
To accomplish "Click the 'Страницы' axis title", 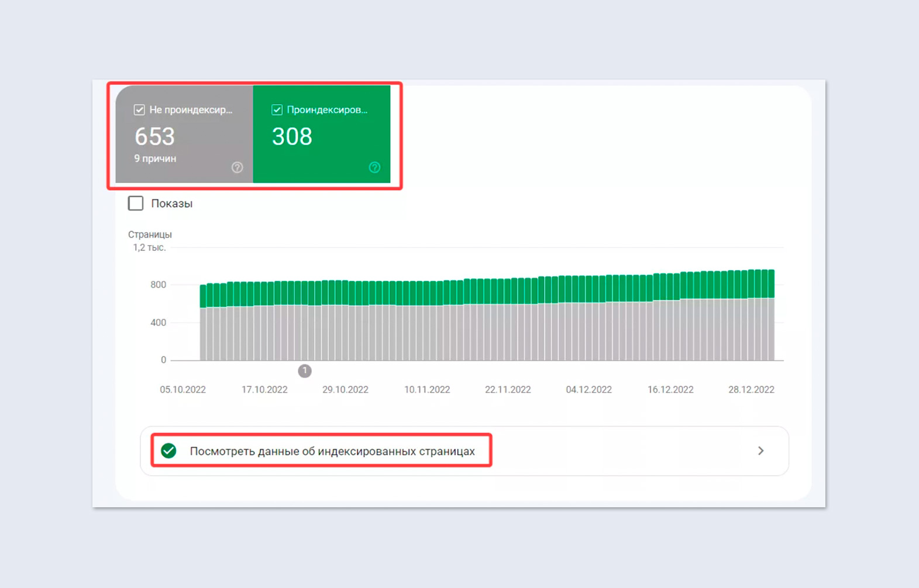I will [150, 235].
